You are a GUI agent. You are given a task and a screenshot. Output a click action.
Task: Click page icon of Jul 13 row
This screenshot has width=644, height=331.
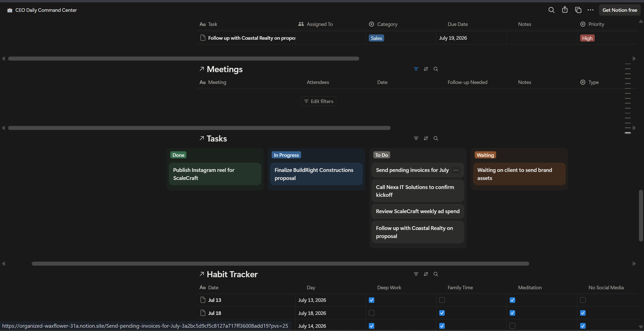pos(203,300)
